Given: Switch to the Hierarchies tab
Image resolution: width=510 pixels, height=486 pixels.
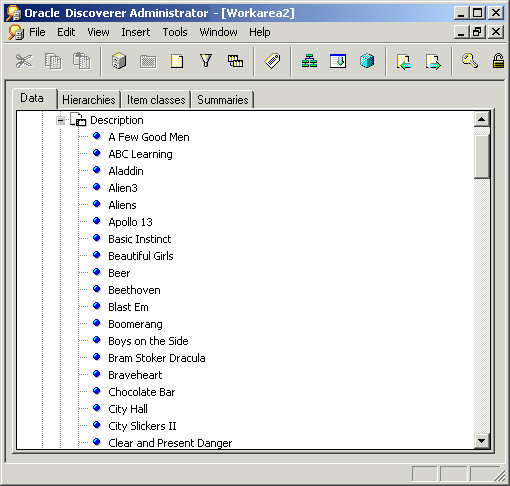Looking at the screenshot, I should [x=89, y=100].
